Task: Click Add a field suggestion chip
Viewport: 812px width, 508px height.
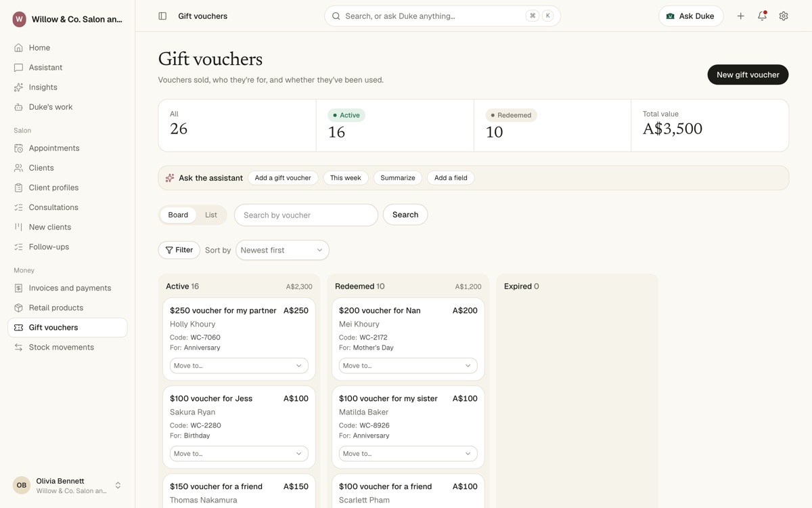Action: point(451,178)
